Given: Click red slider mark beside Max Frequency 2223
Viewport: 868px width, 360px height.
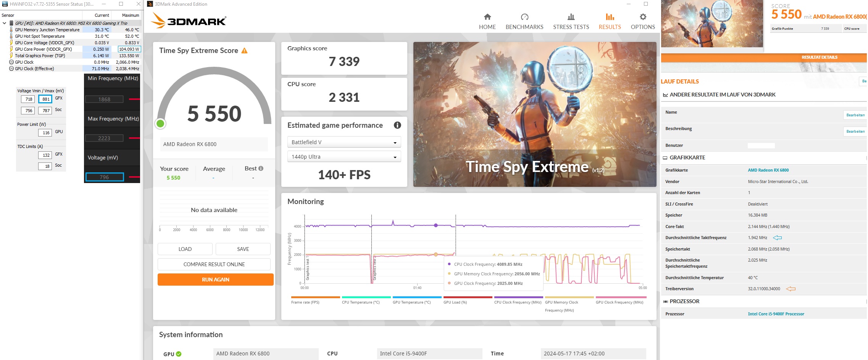Looking at the screenshot, I should point(134,138).
